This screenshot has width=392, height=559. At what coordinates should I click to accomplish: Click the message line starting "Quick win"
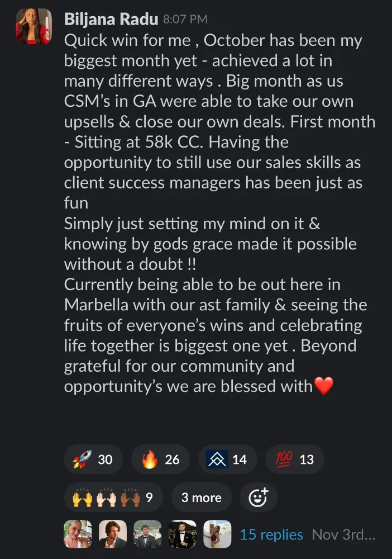tap(213, 41)
